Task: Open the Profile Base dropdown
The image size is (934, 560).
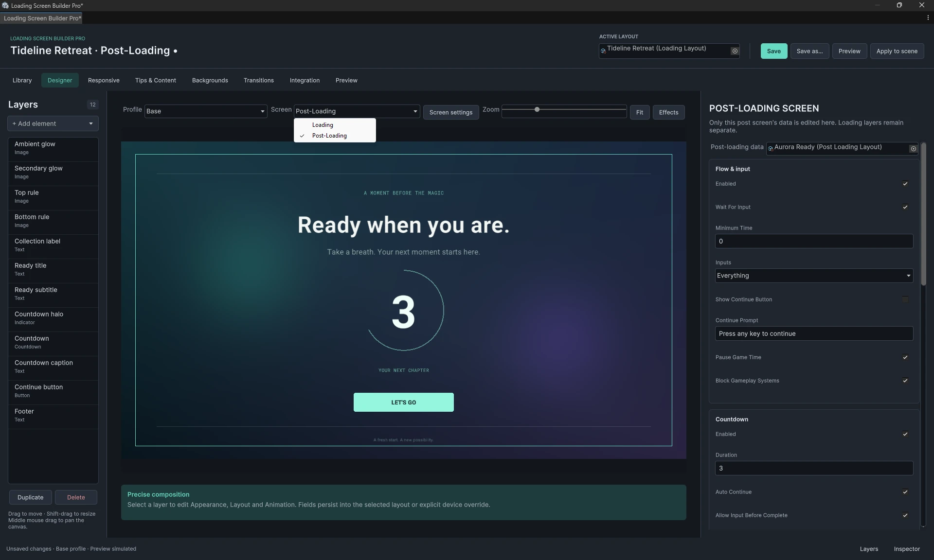Action: pyautogui.click(x=206, y=111)
